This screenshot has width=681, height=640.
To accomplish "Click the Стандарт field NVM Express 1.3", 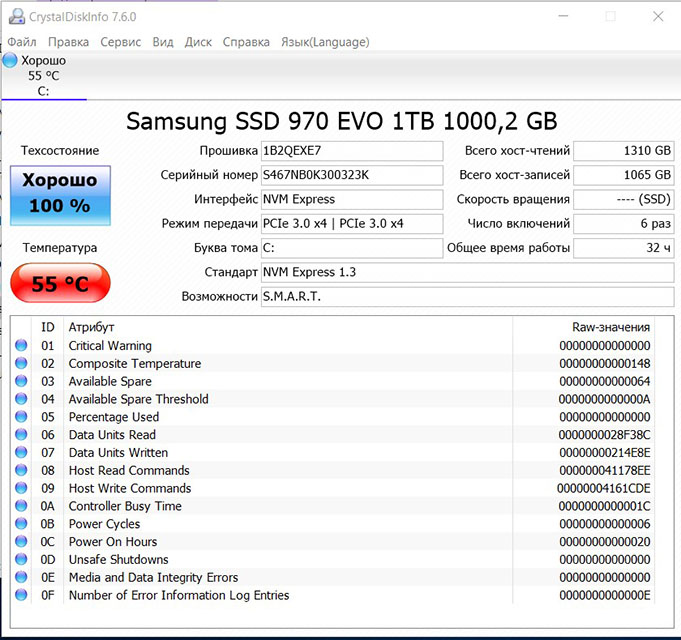I will click(467, 272).
